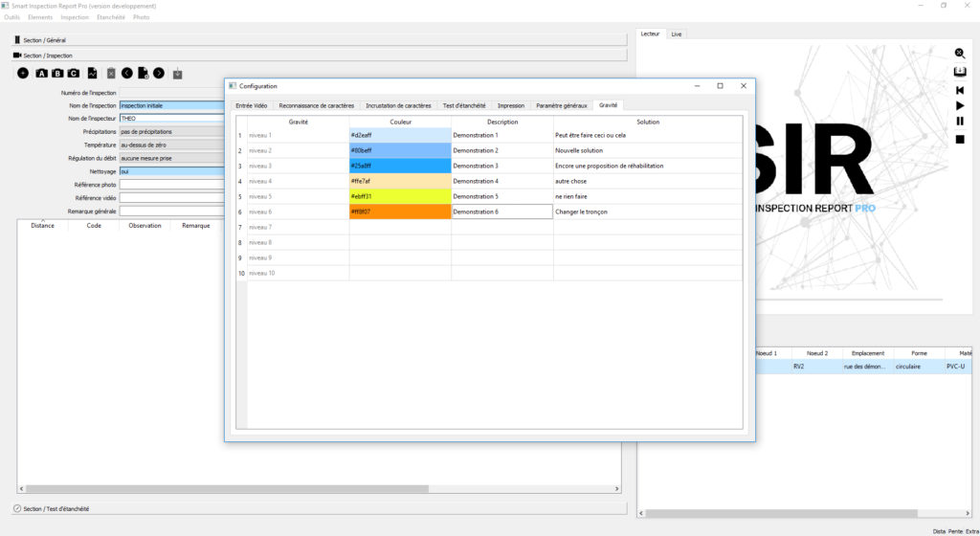Click the Référence photo field
The width and height of the screenshot is (980, 536).
(172, 185)
